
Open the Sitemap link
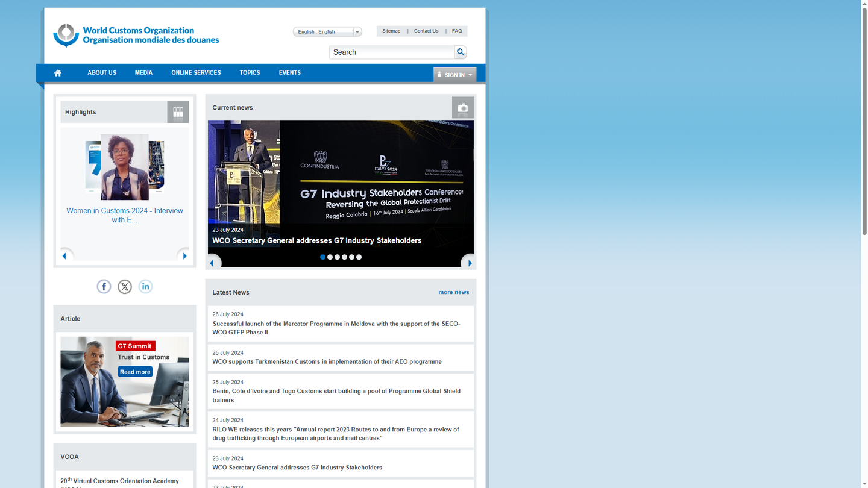coord(391,31)
